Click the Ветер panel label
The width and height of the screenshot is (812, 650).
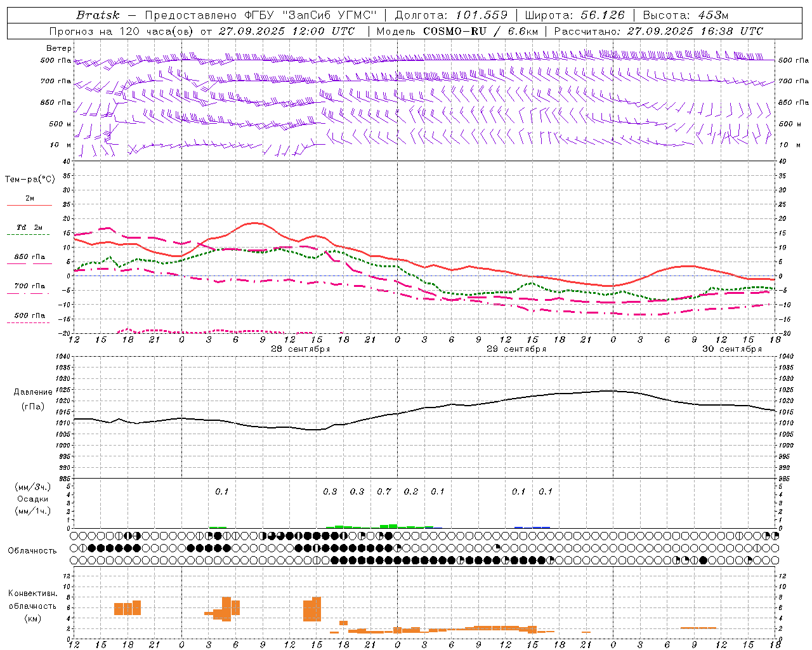(x=59, y=48)
